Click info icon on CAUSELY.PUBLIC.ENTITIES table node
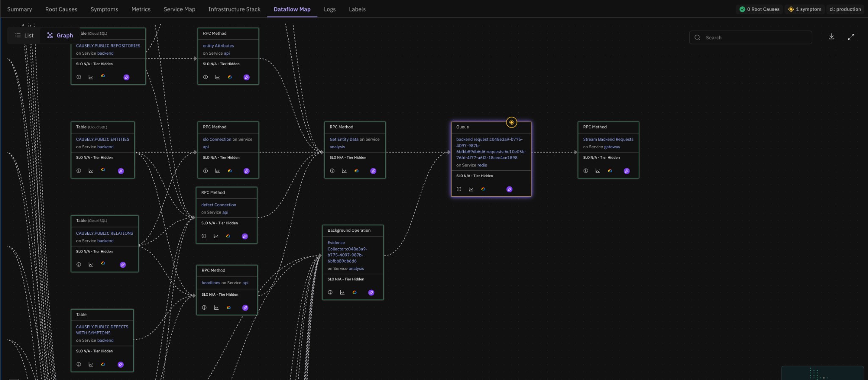 pyautogui.click(x=78, y=171)
